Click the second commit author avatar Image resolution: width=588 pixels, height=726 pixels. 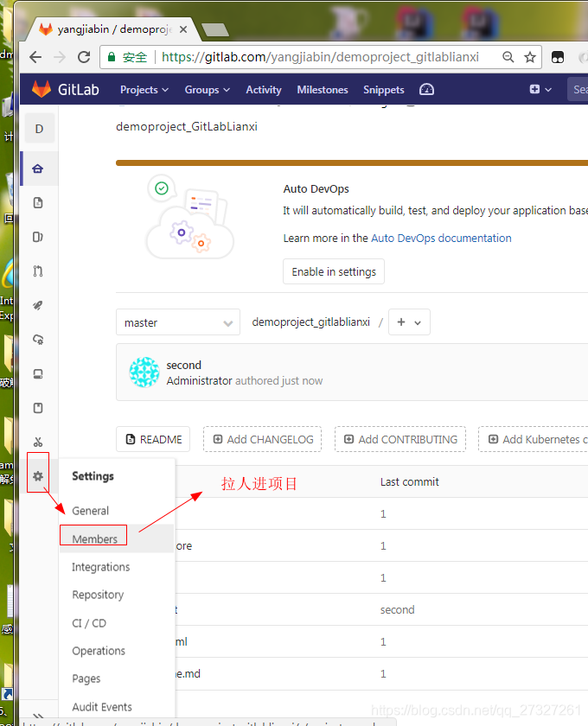tap(144, 373)
